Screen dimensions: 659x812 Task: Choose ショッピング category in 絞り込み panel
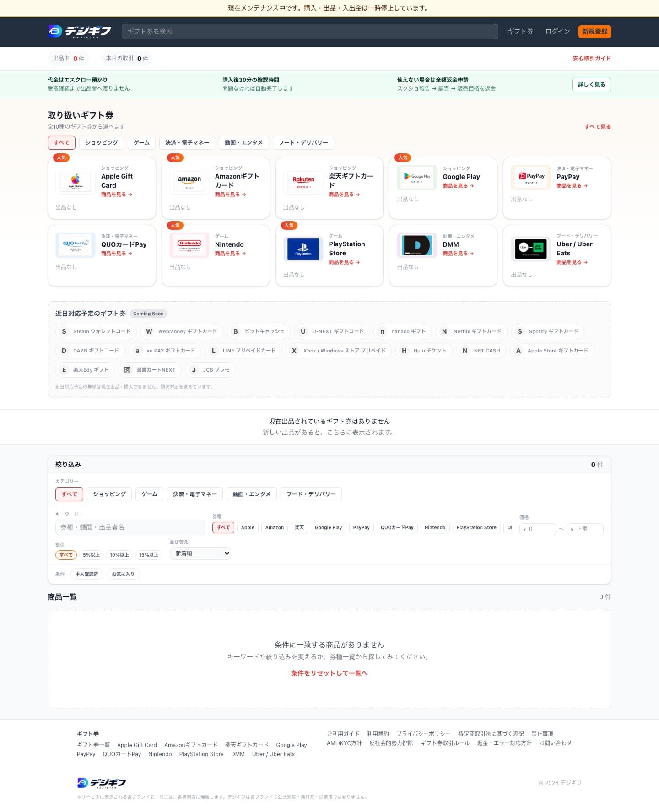[109, 494]
